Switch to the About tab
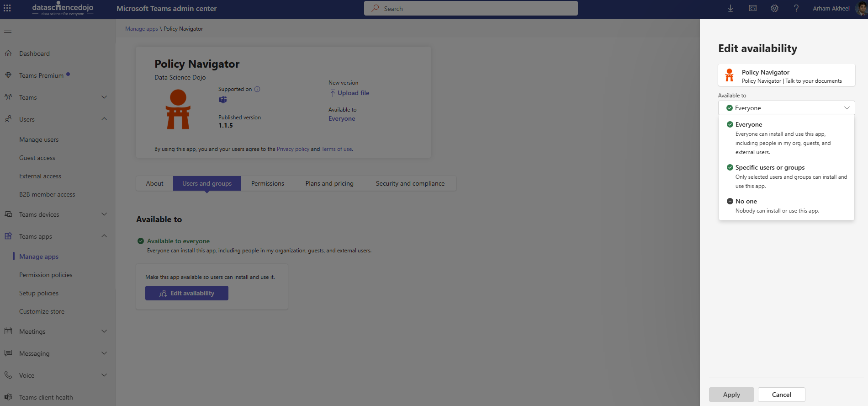The height and width of the screenshot is (406, 868). [x=154, y=183]
